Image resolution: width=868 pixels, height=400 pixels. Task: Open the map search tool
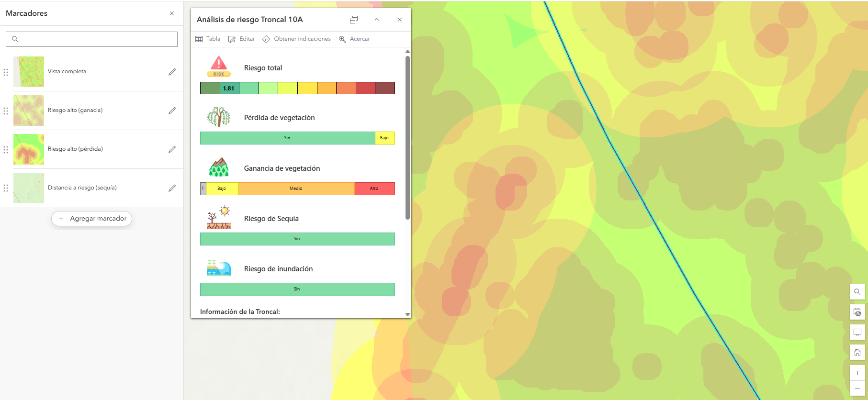(x=857, y=292)
